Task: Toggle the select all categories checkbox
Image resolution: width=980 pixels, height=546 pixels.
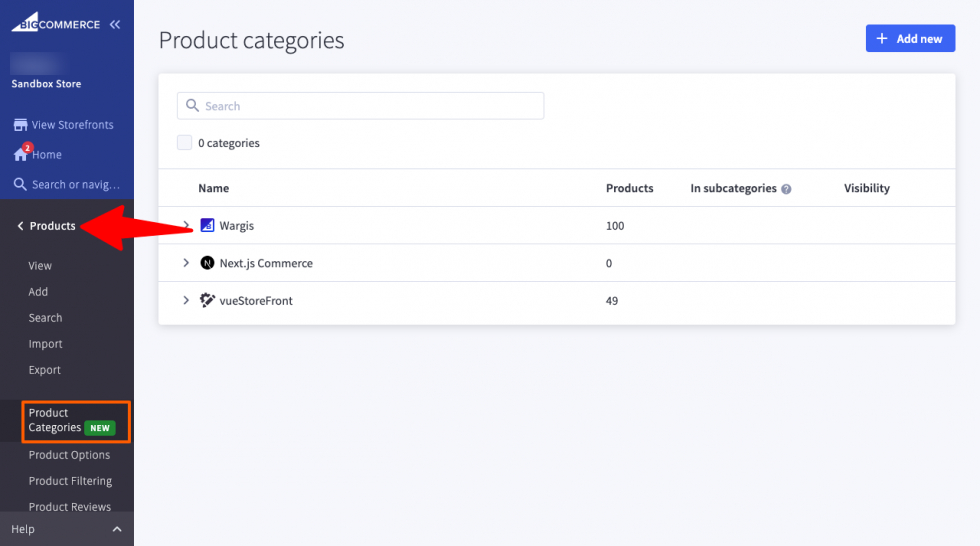Action: tap(184, 143)
